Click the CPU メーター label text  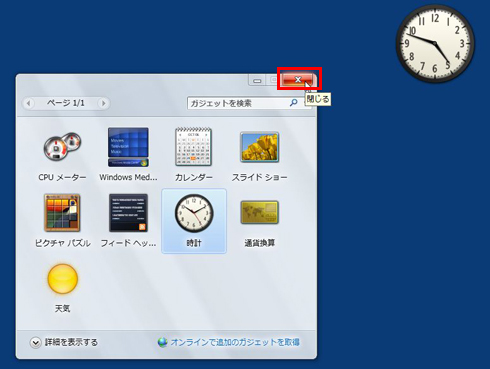[62, 177]
